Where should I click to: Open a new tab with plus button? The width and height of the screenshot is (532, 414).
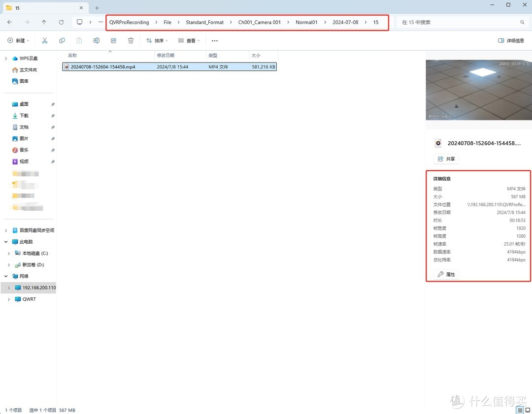coord(97,8)
